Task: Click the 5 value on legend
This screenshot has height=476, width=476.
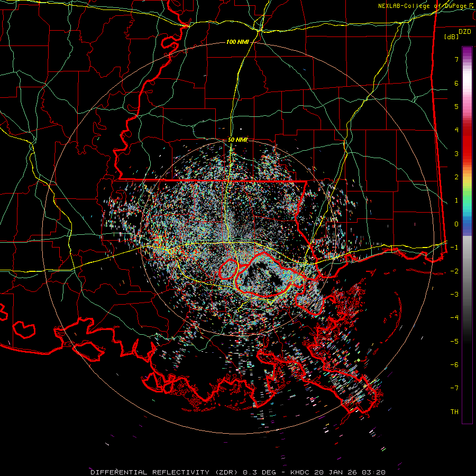Action: [456, 106]
